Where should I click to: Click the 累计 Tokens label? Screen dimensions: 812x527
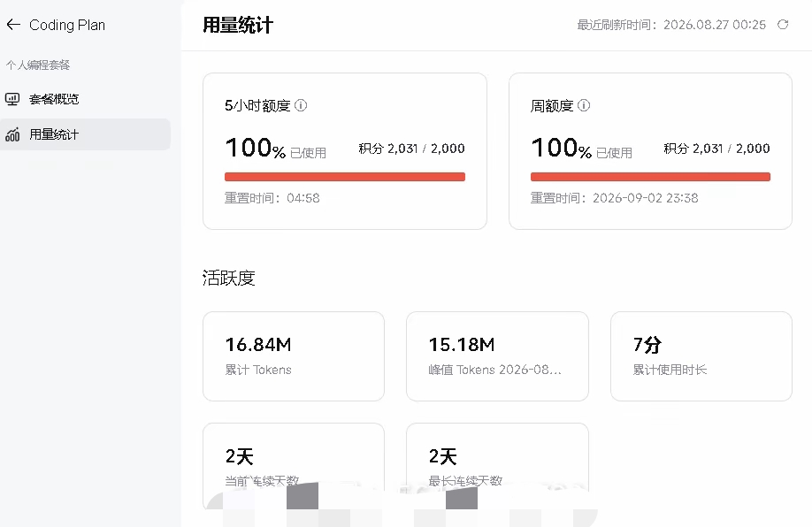[258, 370]
